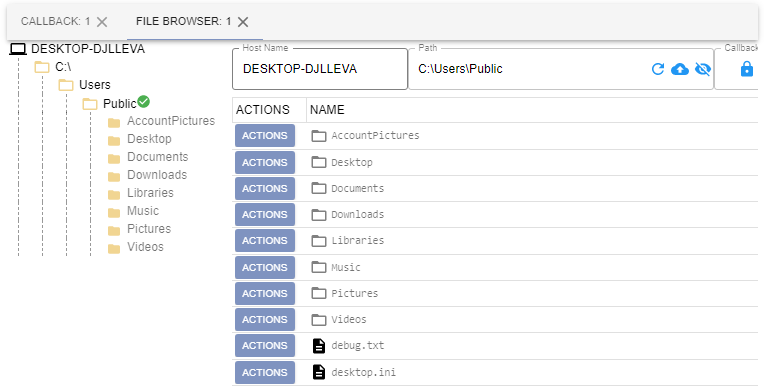The height and width of the screenshot is (390, 764).
Task: Toggle the crossed-eye show deleted files icon
Action: [703, 69]
